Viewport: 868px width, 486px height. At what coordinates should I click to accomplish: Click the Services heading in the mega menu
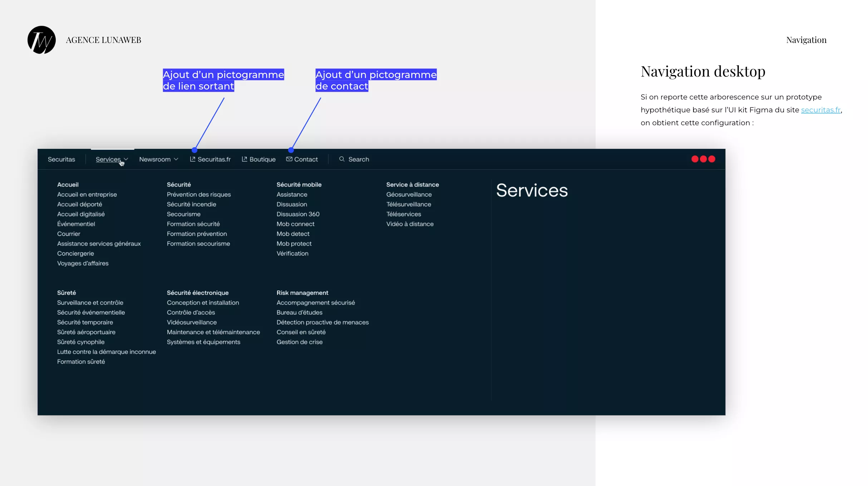click(x=532, y=190)
